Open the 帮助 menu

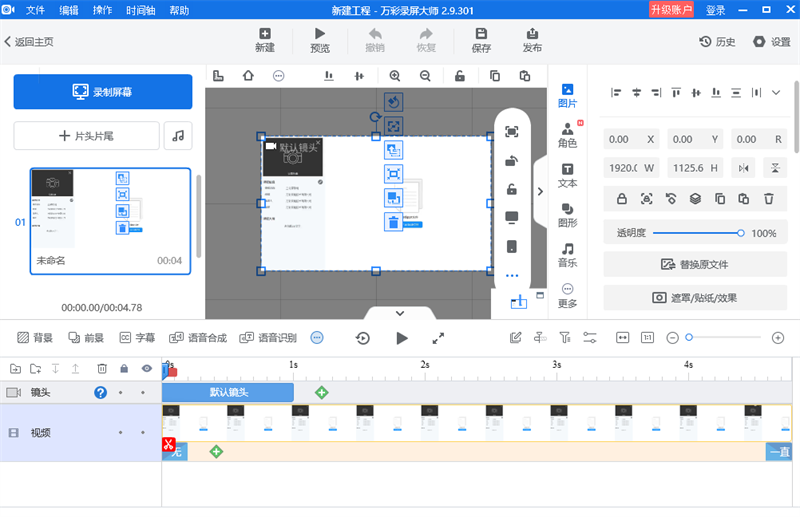[179, 10]
